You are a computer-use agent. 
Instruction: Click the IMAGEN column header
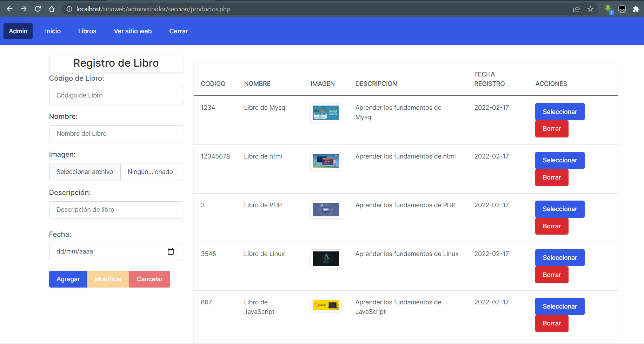click(x=323, y=84)
